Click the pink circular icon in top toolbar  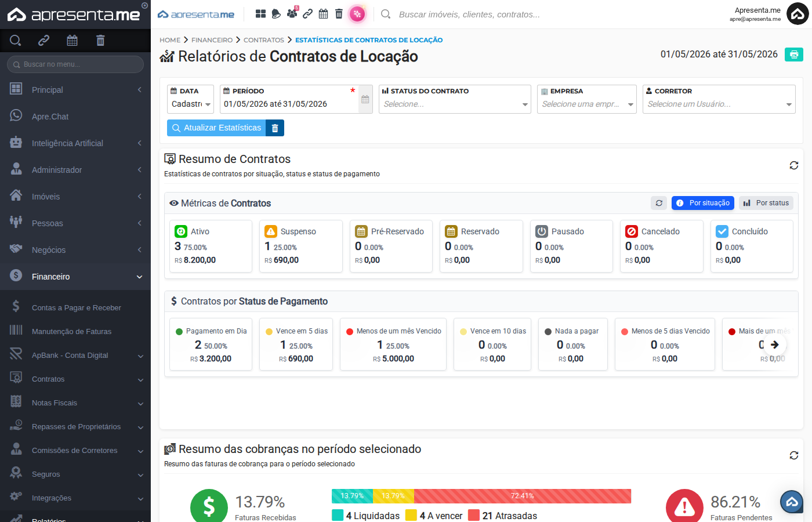[357, 14]
